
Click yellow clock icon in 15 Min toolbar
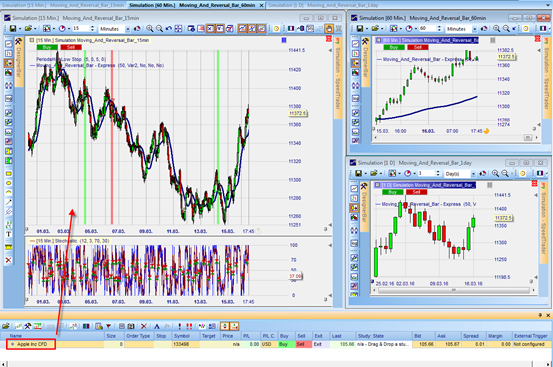point(276,29)
